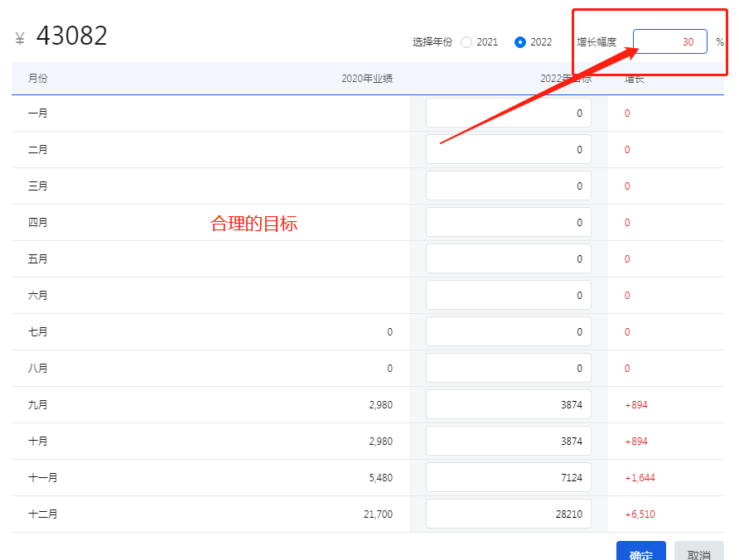
Task: Click the 2020年业绩 column header
Action: [x=367, y=79]
